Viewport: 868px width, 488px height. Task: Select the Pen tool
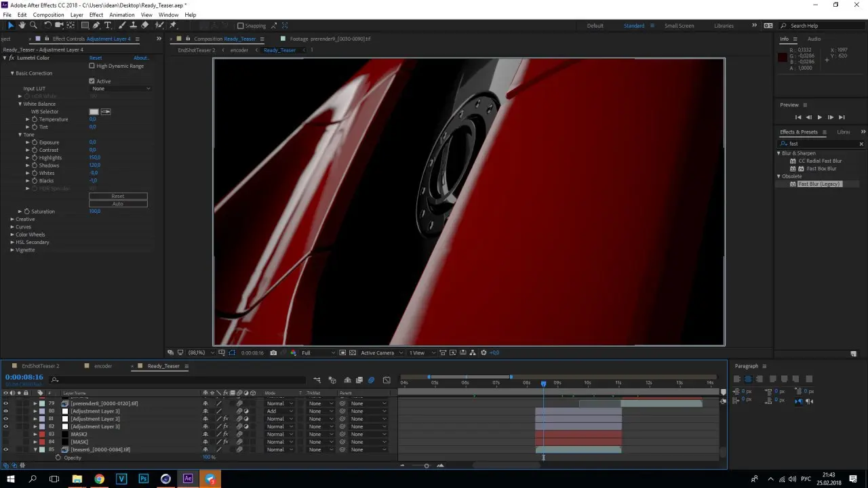tap(96, 25)
